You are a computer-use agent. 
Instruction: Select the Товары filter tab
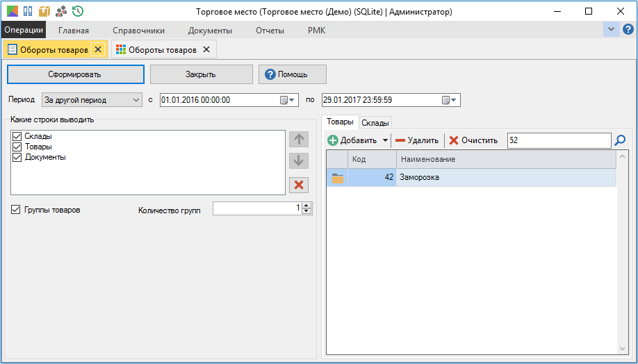(x=340, y=122)
